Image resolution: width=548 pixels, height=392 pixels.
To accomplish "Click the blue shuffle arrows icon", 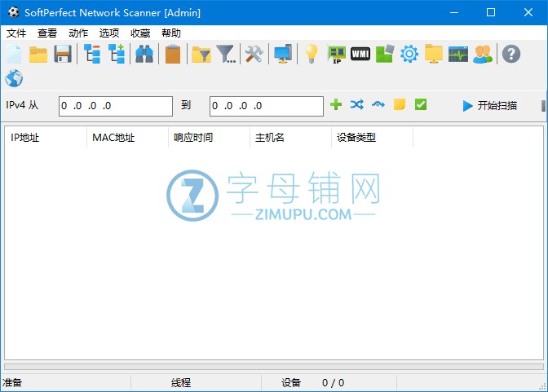I will click(x=357, y=104).
